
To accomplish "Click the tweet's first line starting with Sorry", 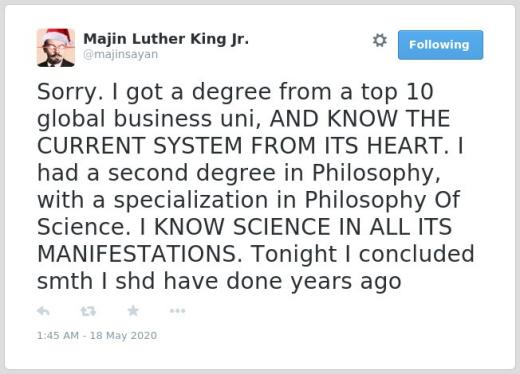I will [235, 92].
